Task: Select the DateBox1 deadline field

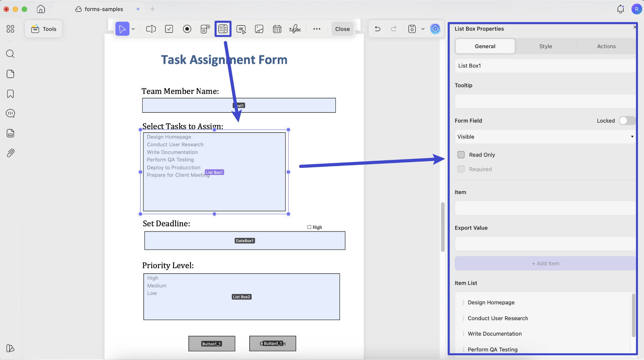Action: [x=245, y=241]
